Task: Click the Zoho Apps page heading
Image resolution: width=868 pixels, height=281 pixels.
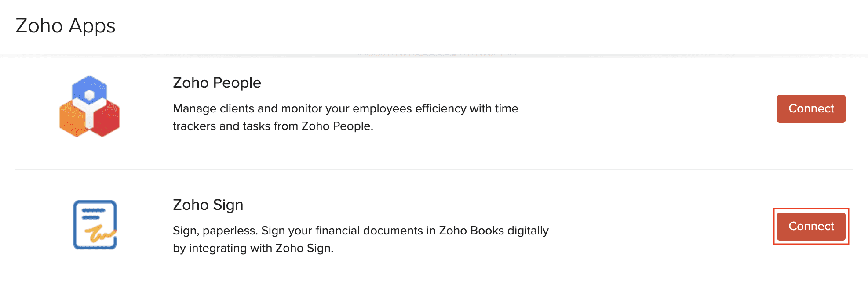Action: coord(66,25)
